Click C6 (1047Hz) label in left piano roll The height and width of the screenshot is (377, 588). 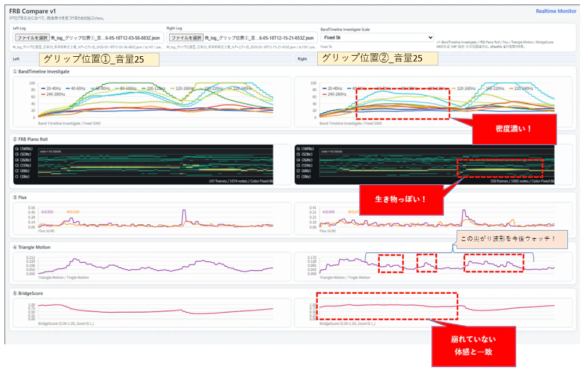pos(24,149)
